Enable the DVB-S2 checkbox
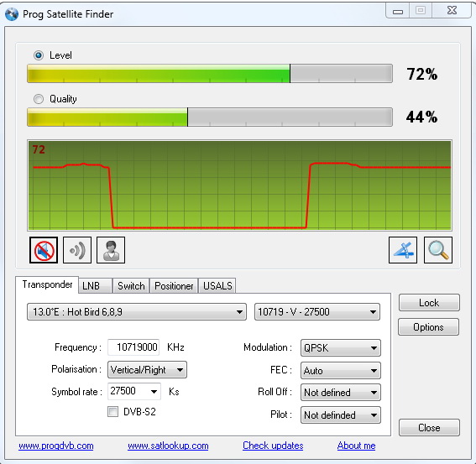This screenshot has width=476, height=464. pos(113,412)
